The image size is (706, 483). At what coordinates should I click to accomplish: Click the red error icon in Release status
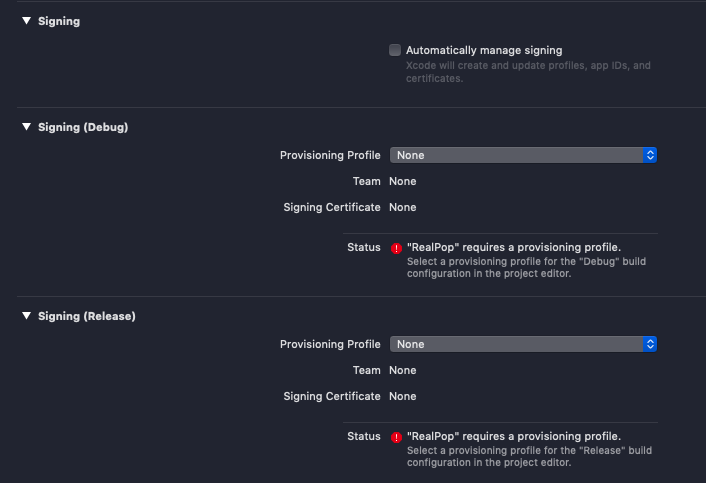(x=396, y=437)
